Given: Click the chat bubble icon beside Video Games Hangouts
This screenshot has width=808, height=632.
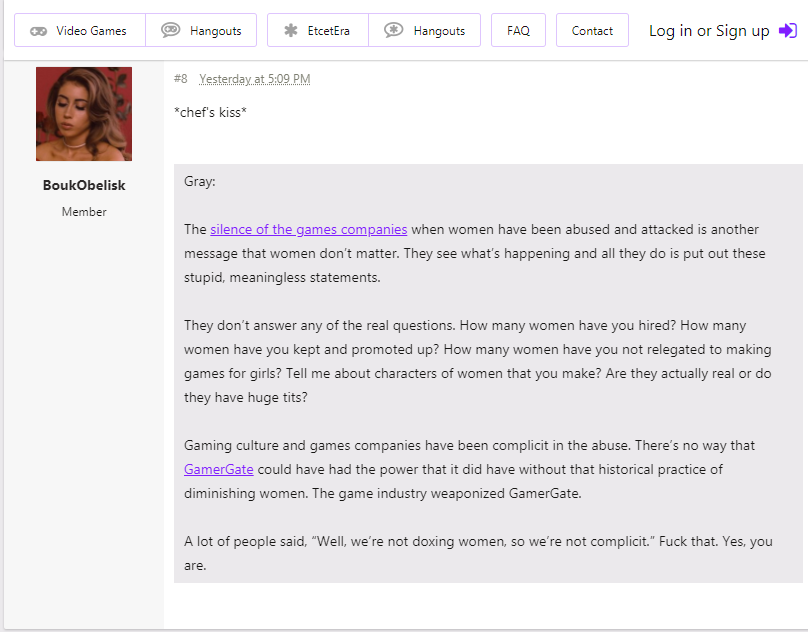Looking at the screenshot, I should click(x=171, y=30).
